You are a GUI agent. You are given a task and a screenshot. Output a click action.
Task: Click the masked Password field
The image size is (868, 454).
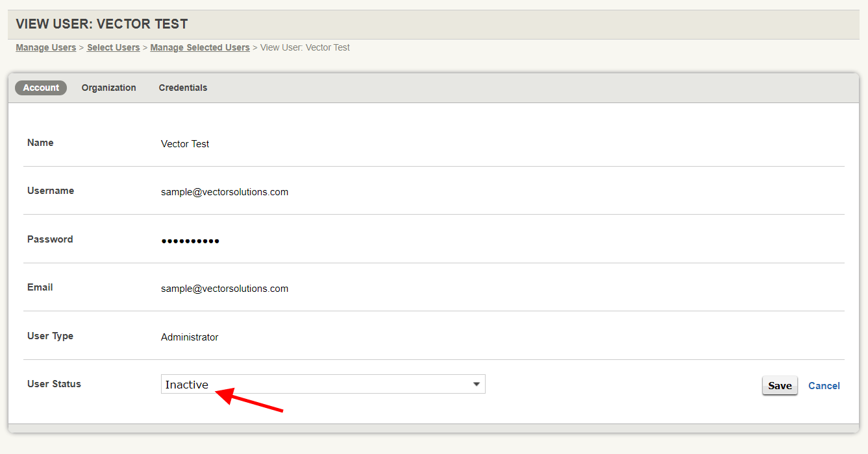pos(190,240)
